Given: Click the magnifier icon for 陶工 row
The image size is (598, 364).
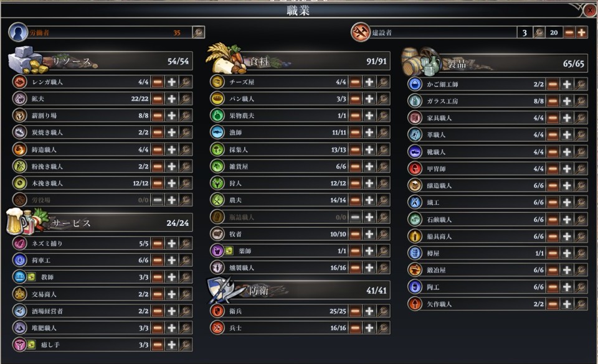Looking at the screenshot, I should (581, 287).
